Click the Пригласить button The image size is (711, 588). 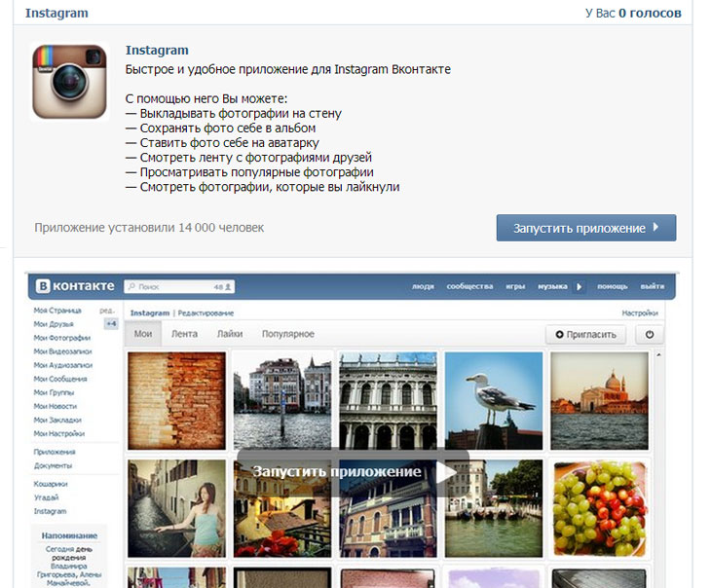585,334
